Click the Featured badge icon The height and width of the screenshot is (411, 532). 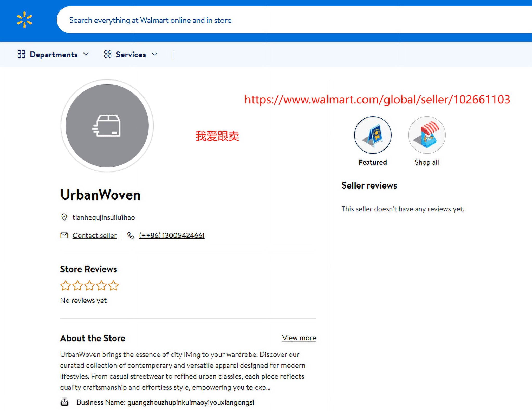tap(372, 135)
